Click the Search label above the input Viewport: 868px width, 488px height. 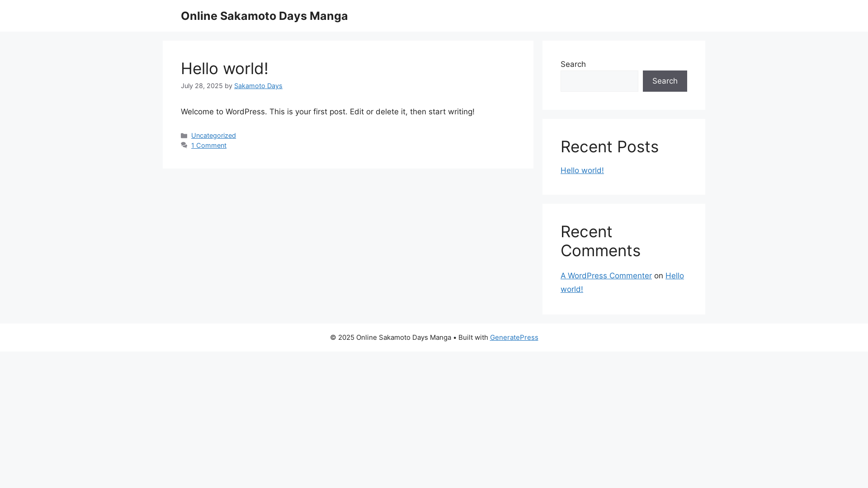click(573, 64)
